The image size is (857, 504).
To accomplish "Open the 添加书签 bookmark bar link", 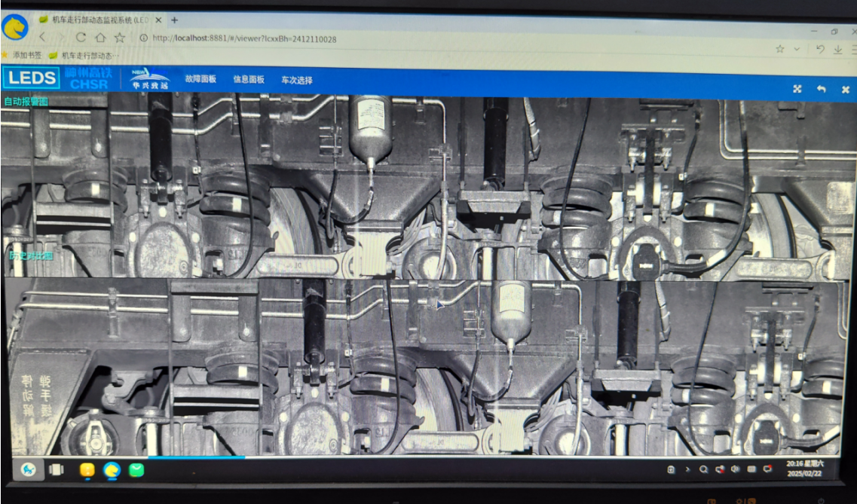I will [26, 55].
